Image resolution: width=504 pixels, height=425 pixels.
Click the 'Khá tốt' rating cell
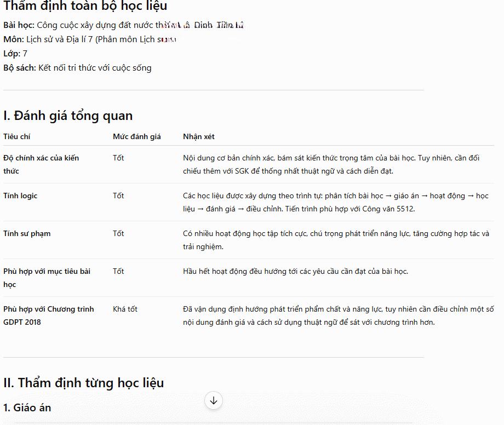coord(125,309)
